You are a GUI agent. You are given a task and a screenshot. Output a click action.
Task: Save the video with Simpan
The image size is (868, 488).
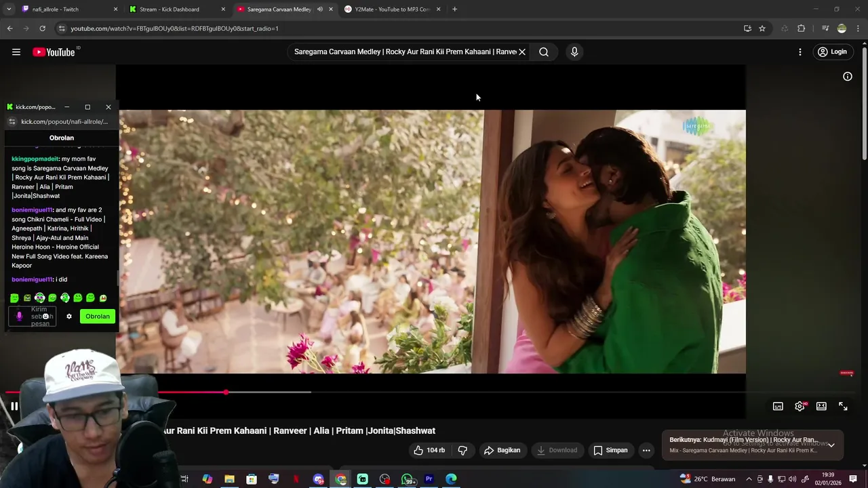[x=610, y=450]
